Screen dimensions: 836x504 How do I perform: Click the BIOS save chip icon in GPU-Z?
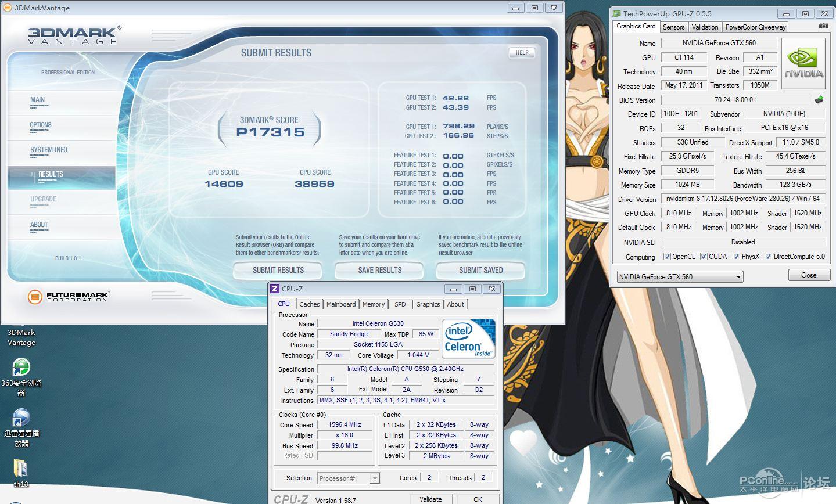pyautogui.click(x=819, y=100)
